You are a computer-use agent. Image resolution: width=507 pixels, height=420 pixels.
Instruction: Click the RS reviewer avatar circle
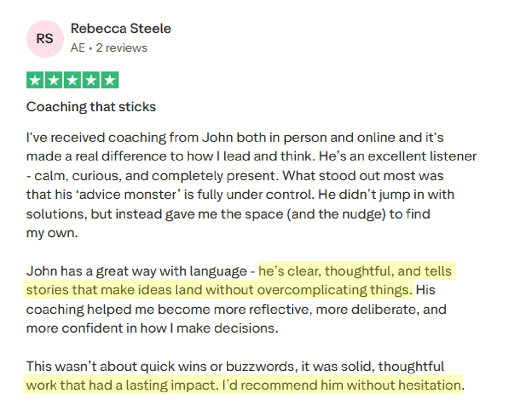(45, 39)
